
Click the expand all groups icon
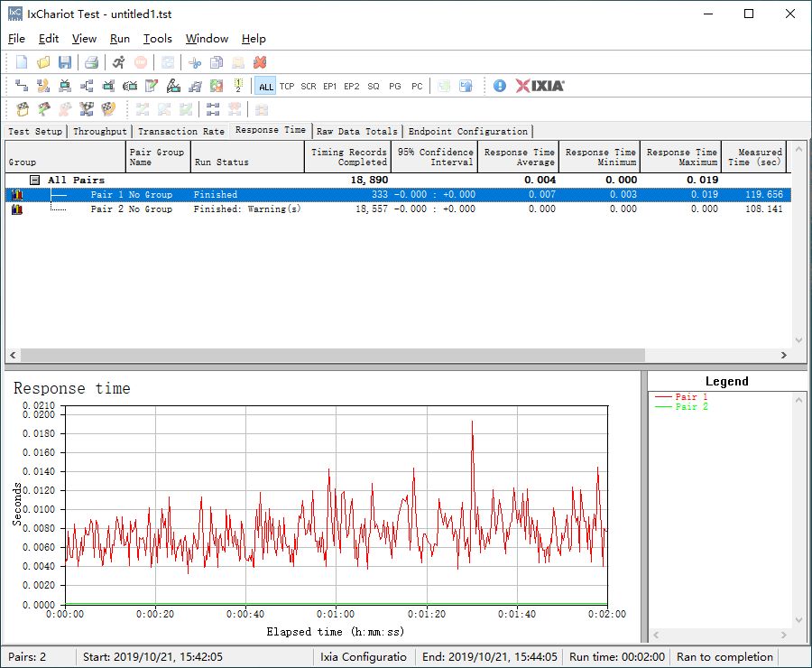pyautogui.click(x=213, y=109)
